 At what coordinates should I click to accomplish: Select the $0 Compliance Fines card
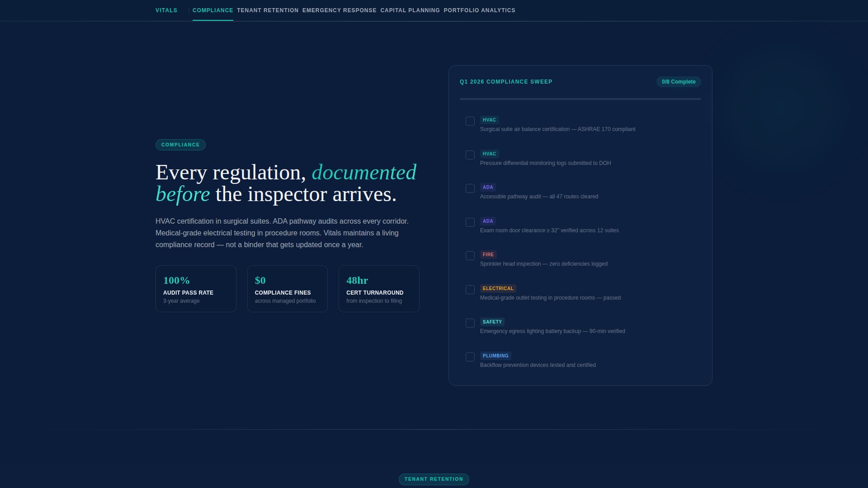click(288, 289)
